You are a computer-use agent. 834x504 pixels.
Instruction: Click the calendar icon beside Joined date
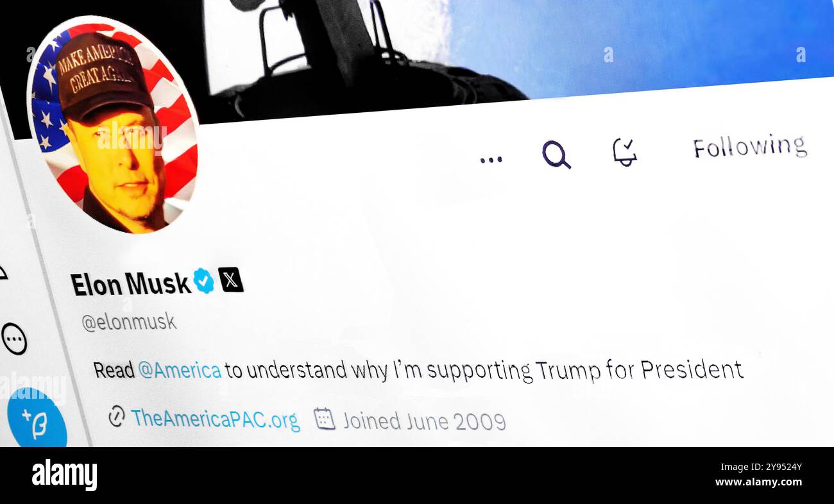(x=325, y=419)
